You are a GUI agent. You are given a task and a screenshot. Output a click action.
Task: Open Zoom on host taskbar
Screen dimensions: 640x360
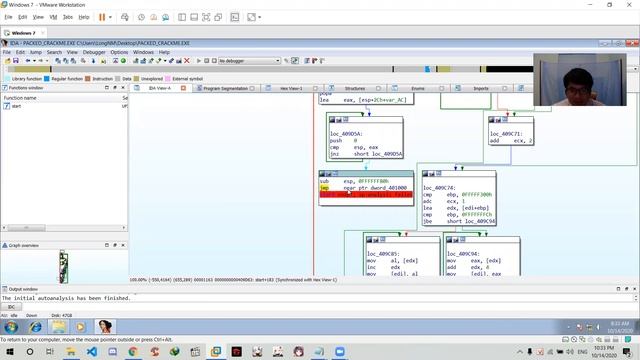coord(340,351)
